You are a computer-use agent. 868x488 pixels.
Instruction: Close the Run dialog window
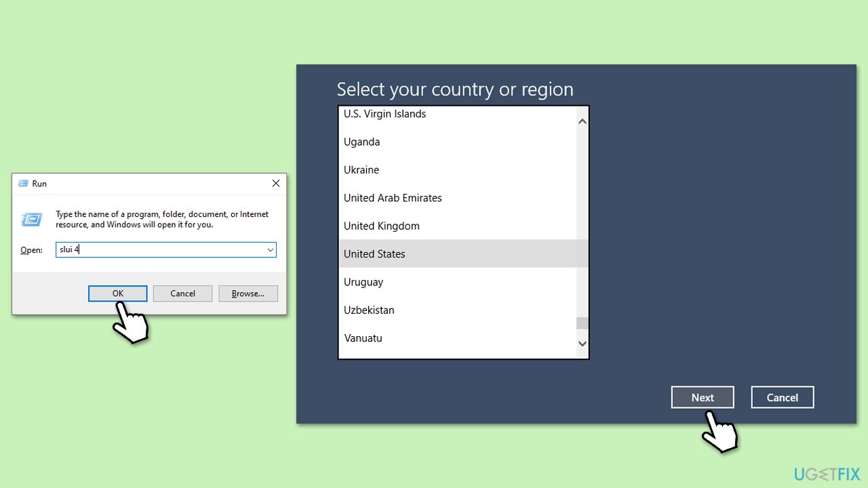[x=276, y=184]
